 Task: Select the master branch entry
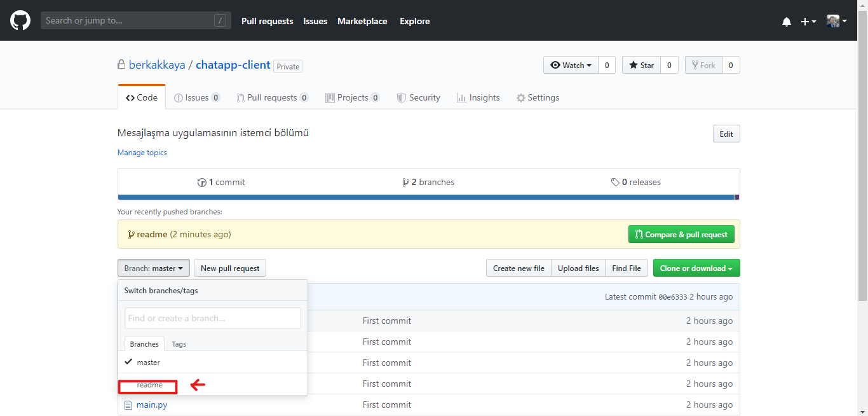click(x=213, y=362)
